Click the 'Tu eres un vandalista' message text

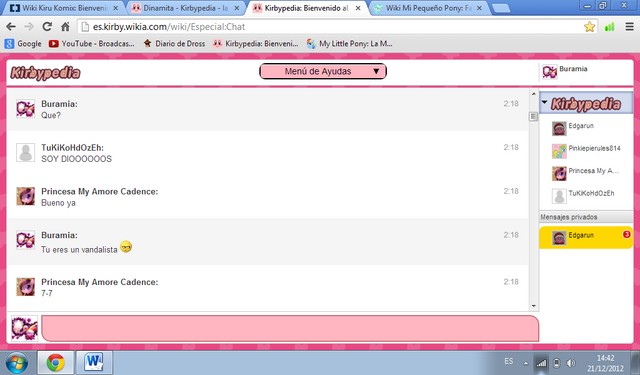click(79, 250)
